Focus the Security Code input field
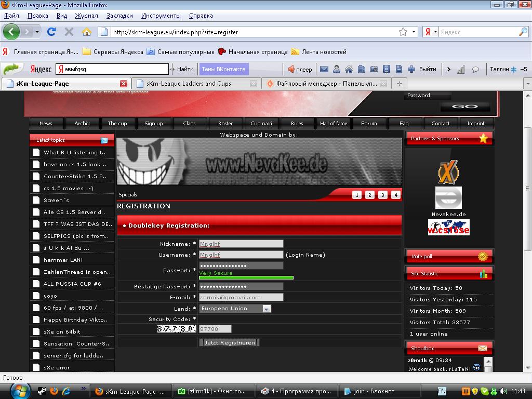Viewport: 532px width, 399px height. point(215,329)
